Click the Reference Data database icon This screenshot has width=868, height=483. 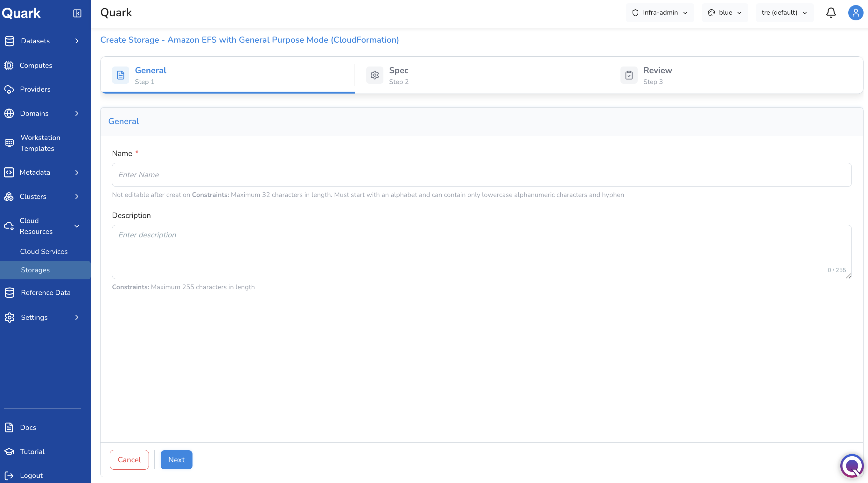10,292
